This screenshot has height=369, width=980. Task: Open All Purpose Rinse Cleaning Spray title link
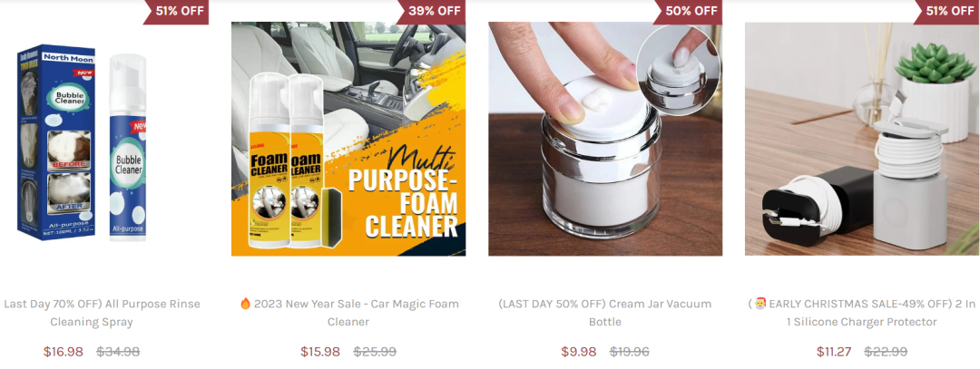point(100,313)
